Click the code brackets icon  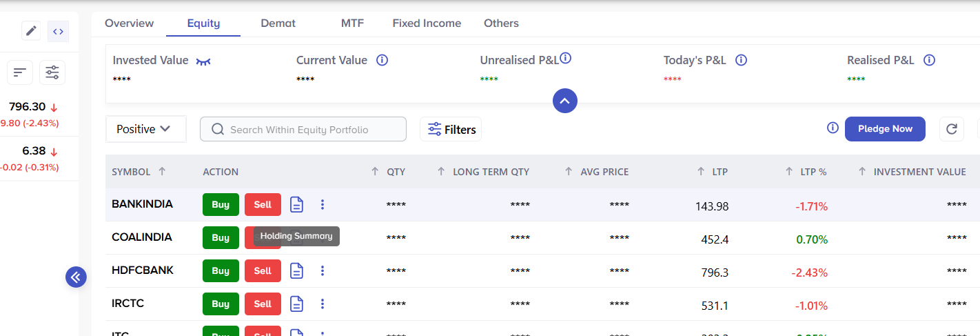58,31
